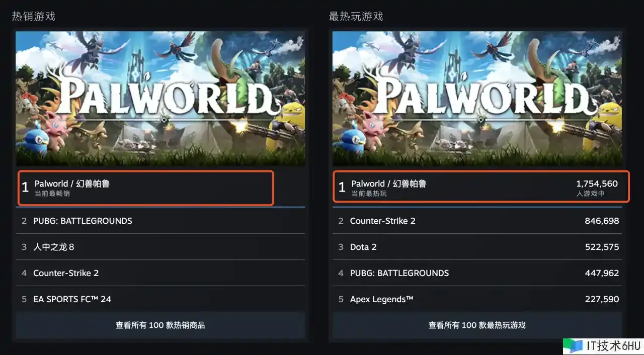Click the 热销游戏 section heading
Viewport: 644px width, 355px height.
pos(33,17)
